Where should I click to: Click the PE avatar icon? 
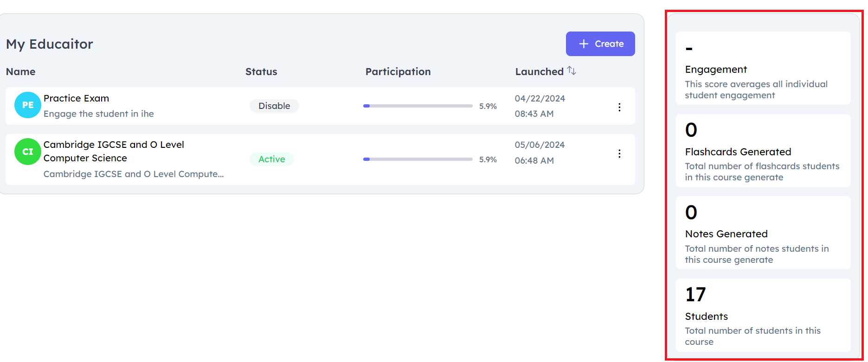pyautogui.click(x=28, y=105)
